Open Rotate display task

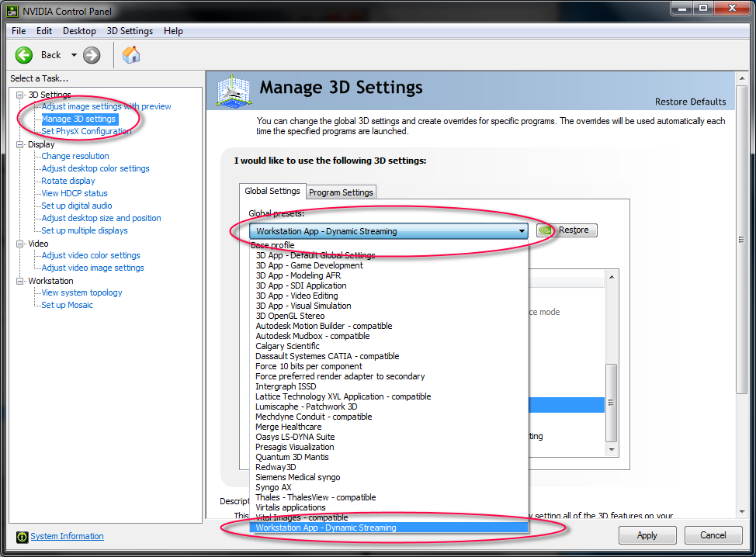(68, 182)
